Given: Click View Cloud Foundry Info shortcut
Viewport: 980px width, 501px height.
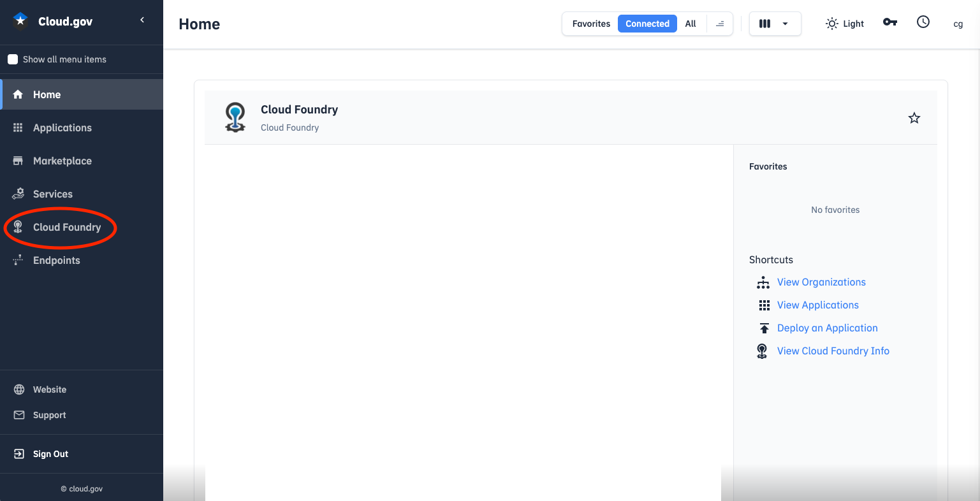Looking at the screenshot, I should click(833, 351).
